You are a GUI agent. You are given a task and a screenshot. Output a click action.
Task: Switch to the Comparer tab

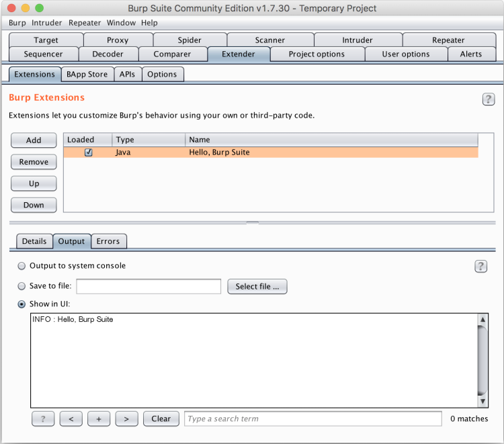coord(172,54)
